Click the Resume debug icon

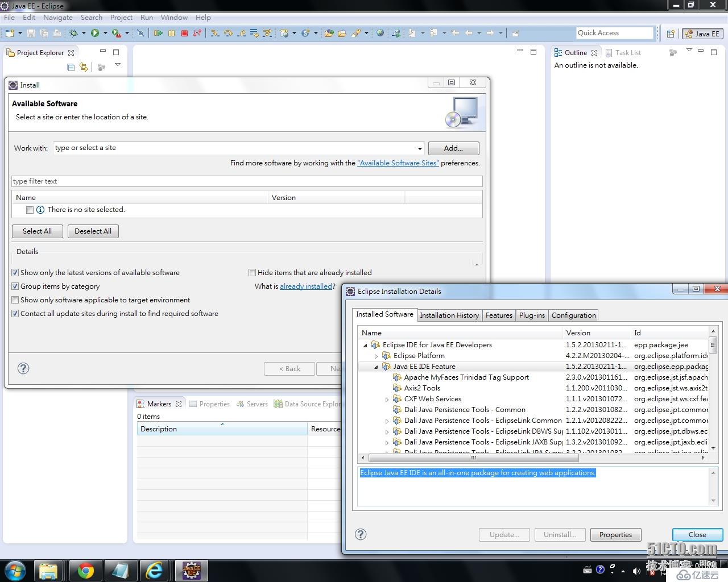[x=158, y=33]
